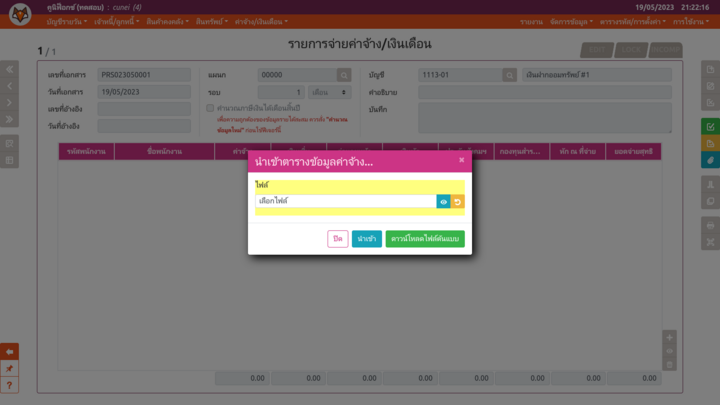Click the บันทึก notes text area
The width and height of the screenshot is (720, 405).
[x=545, y=118]
